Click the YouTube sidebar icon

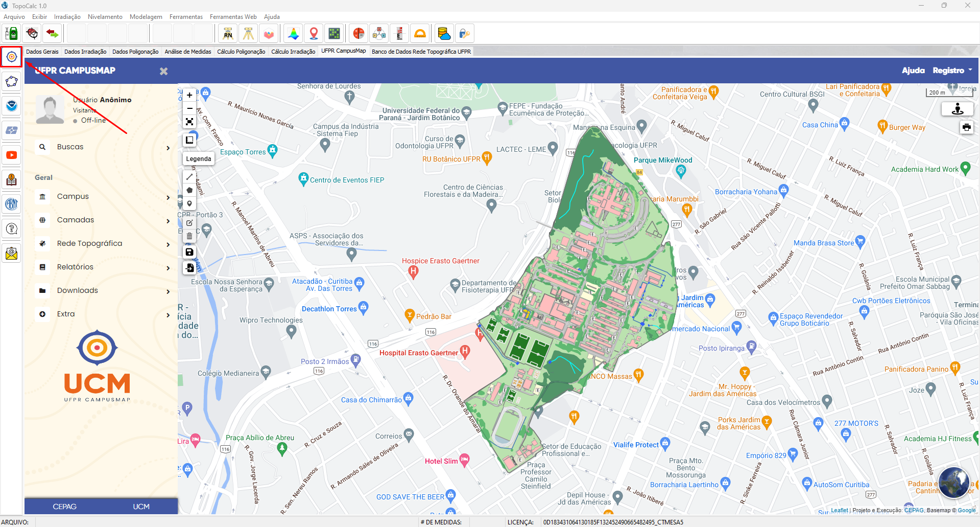click(11, 155)
